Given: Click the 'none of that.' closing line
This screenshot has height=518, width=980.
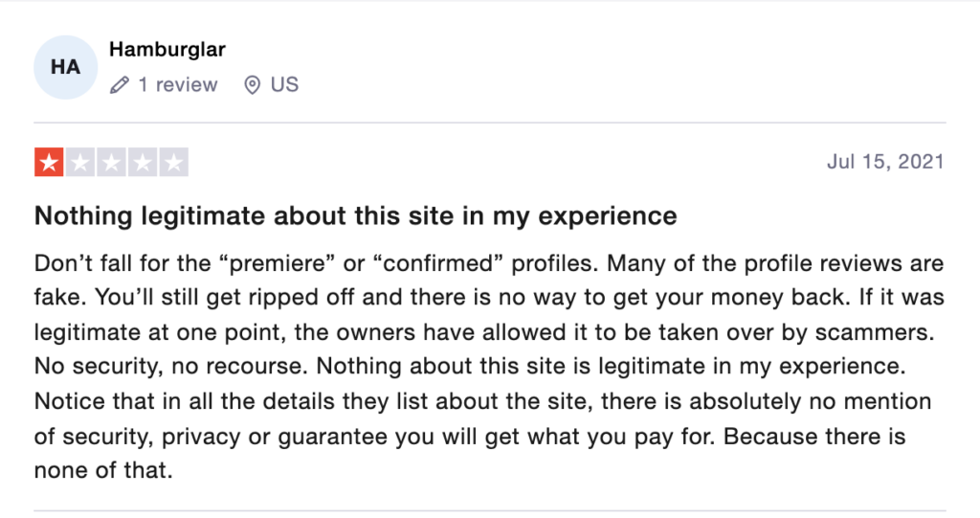Looking at the screenshot, I should pos(103,470).
